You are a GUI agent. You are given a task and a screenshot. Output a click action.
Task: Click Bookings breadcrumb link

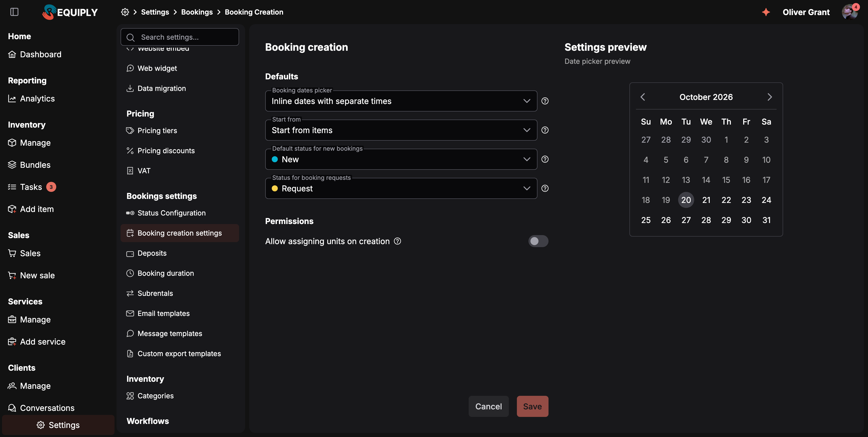click(x=197, y=12)
